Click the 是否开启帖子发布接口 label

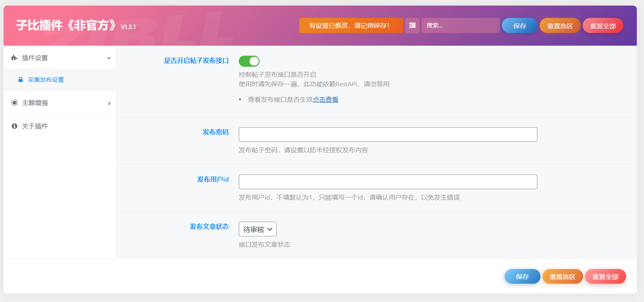click(197, 61)
